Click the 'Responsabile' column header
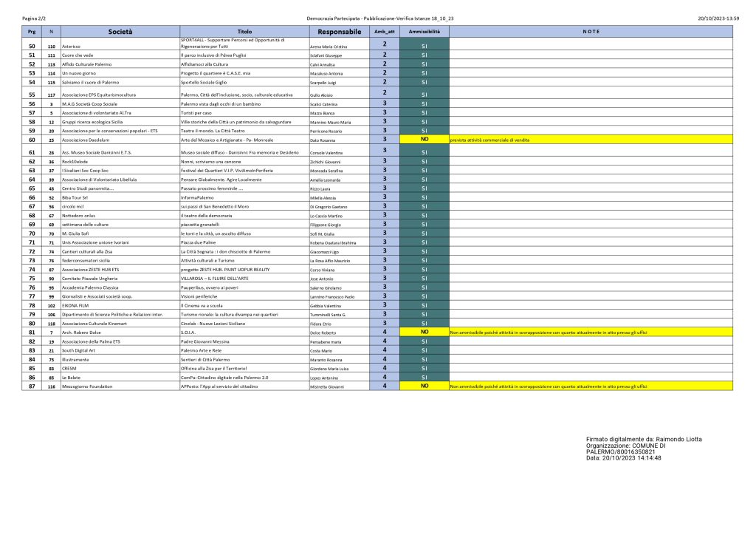 tap(340, 32)
